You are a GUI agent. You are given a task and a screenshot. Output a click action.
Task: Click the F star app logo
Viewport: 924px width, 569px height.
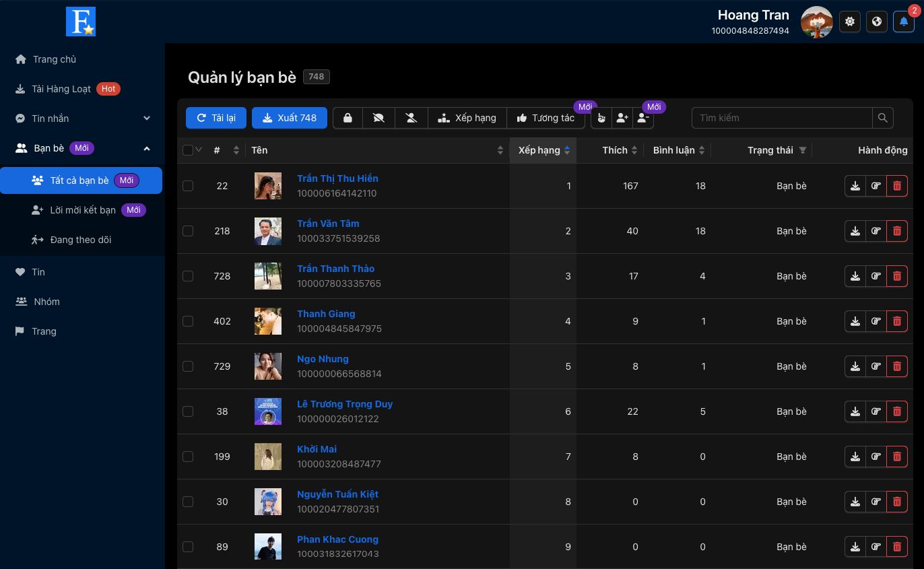(81, 22)
